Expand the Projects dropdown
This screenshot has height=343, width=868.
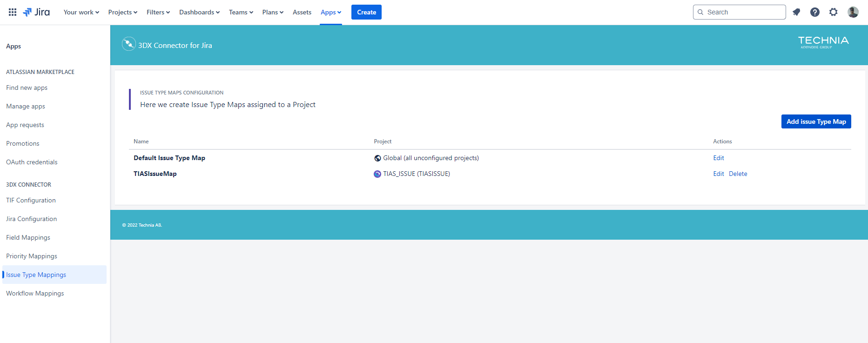click(x=122, y=12)
